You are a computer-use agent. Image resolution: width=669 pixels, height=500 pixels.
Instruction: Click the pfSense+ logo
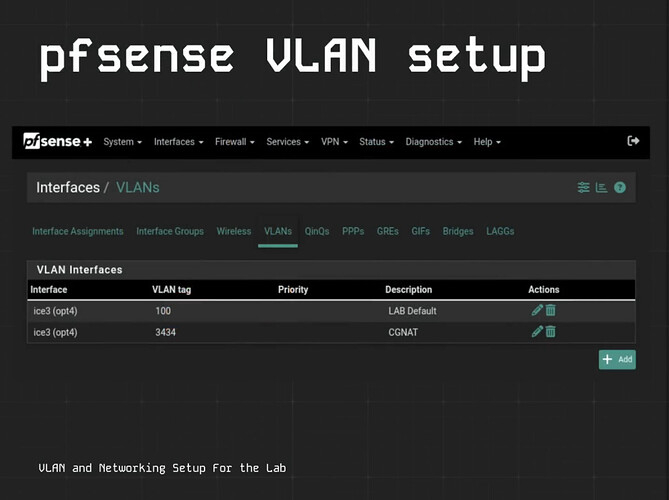tap(58, 141)
